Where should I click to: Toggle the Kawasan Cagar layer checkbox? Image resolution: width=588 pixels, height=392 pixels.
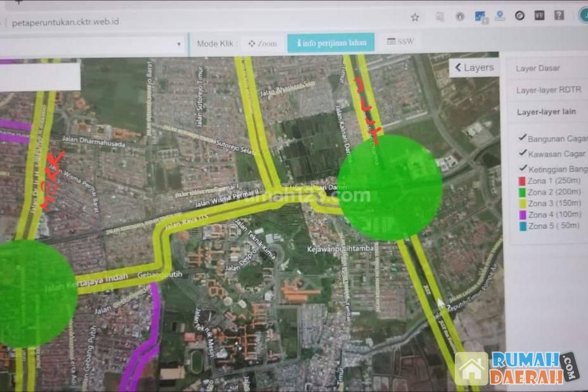click(522, 153)
